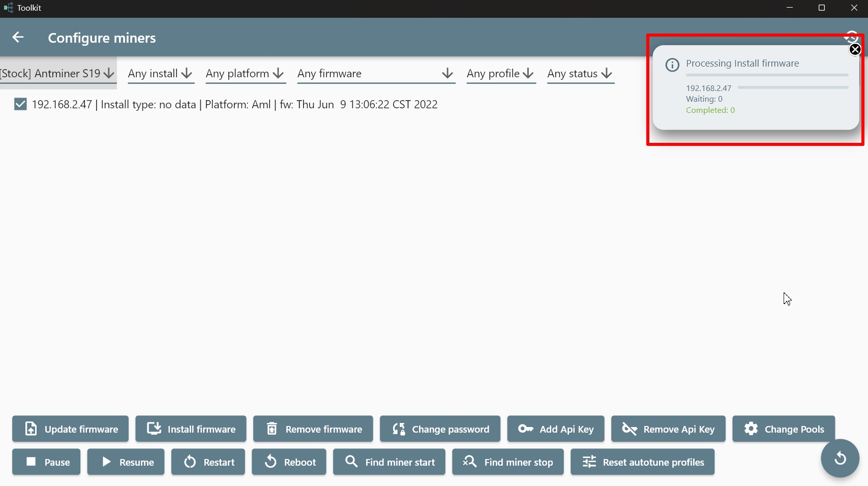Click the Change password button
Viewport: 868px width, 486px height.
pyautogui.click(x=440, y=429)
